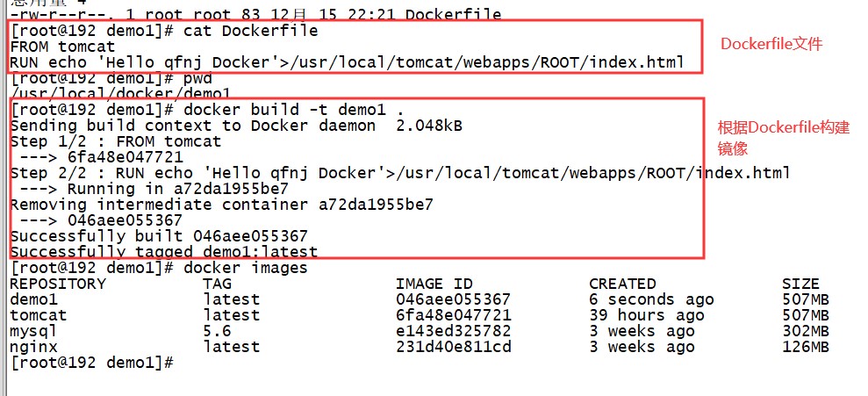Click the 'docker build -t demo1 .' command
The height and width of the screenshot is (396, 868).
[x=294, y=110]
